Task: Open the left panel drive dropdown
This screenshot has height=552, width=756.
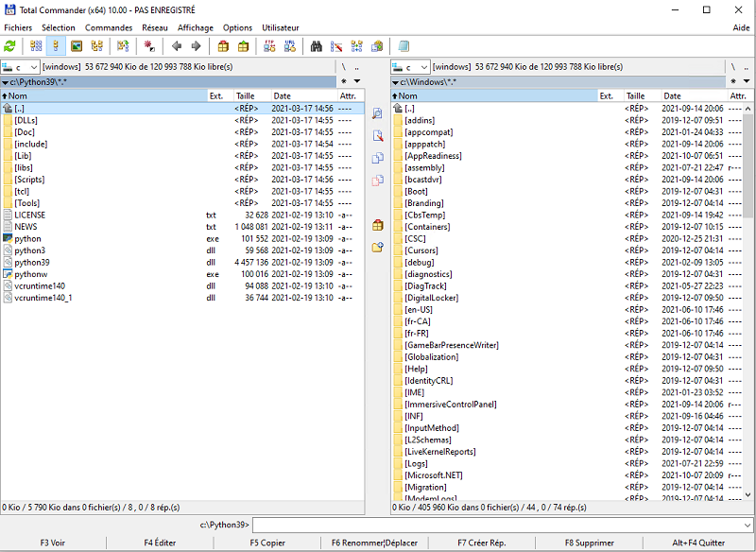Action: pyautogui.click(x=21, y=67)
